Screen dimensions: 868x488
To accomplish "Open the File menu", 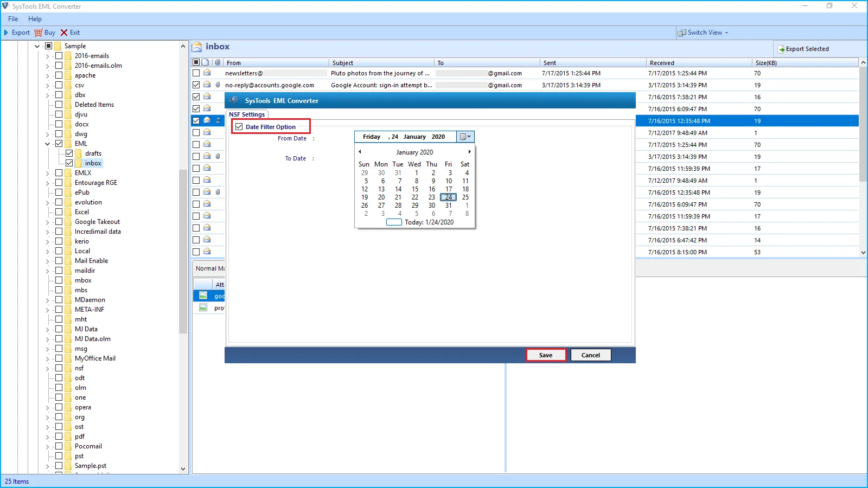I will coord(13,19).
